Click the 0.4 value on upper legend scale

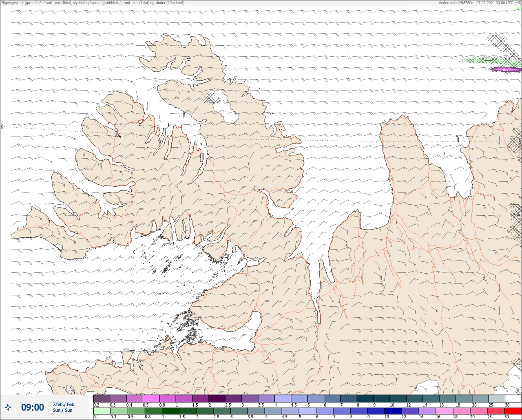(129, 405)
